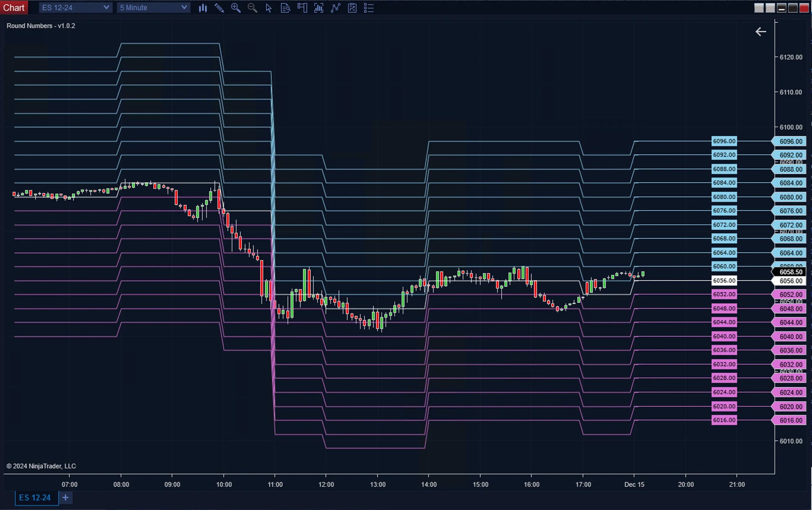Viewport: 812px width, 510px height.
Task: Click the first gray window link button
Action: [x=759, y=8]
